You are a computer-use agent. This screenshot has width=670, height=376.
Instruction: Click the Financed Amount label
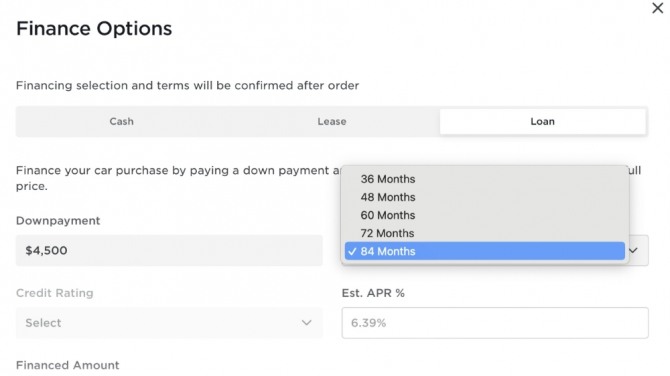[x=68, y=365]
